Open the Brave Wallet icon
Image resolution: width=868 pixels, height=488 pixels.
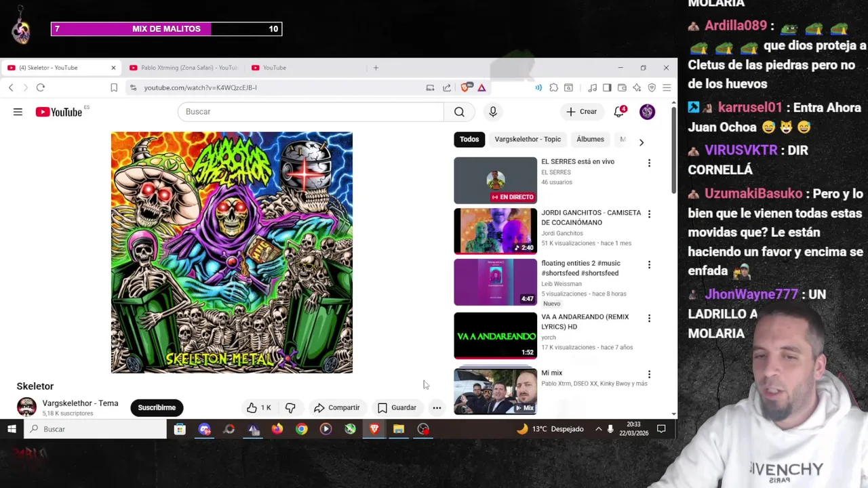(622, 87)
